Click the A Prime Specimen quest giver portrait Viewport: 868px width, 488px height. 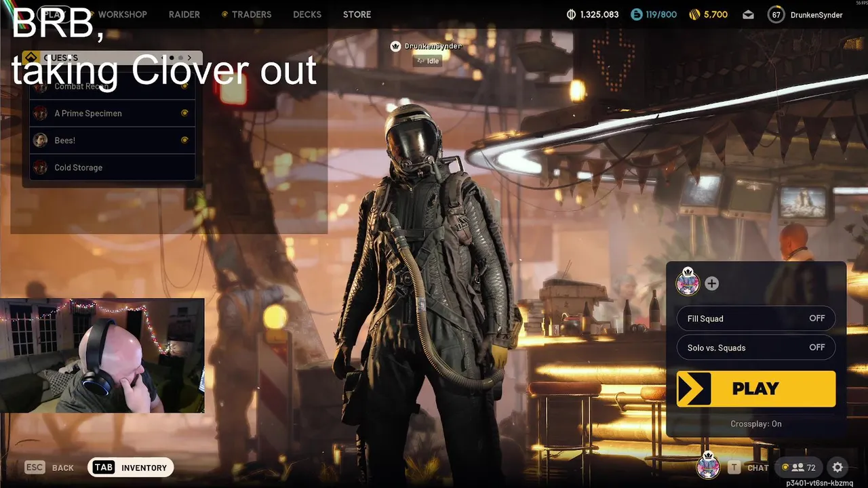pyautogui.click(x=41, y=113)
